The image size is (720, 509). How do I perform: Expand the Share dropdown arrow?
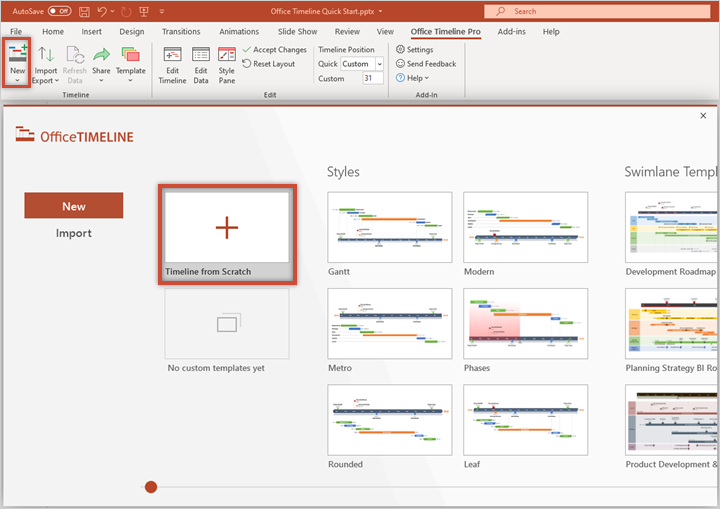[x=101, y=81]
